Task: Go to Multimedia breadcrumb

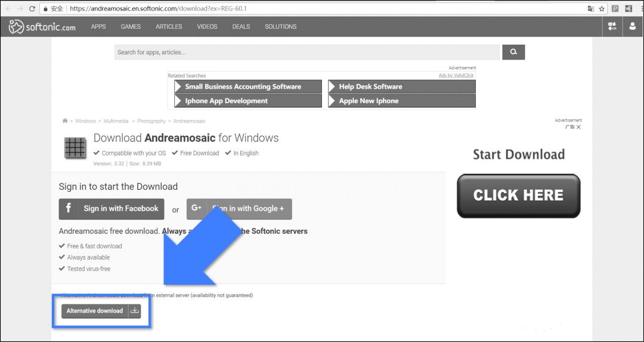Action: point(116,121)
